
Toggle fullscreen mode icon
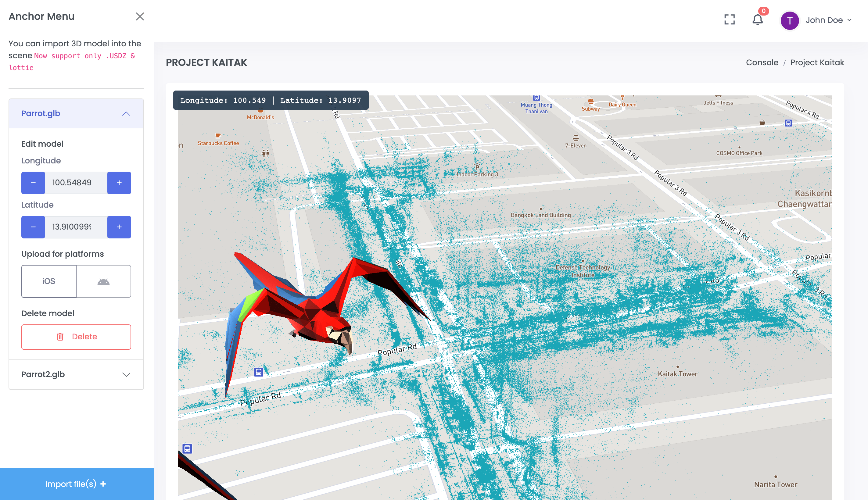tap(729, 20)
